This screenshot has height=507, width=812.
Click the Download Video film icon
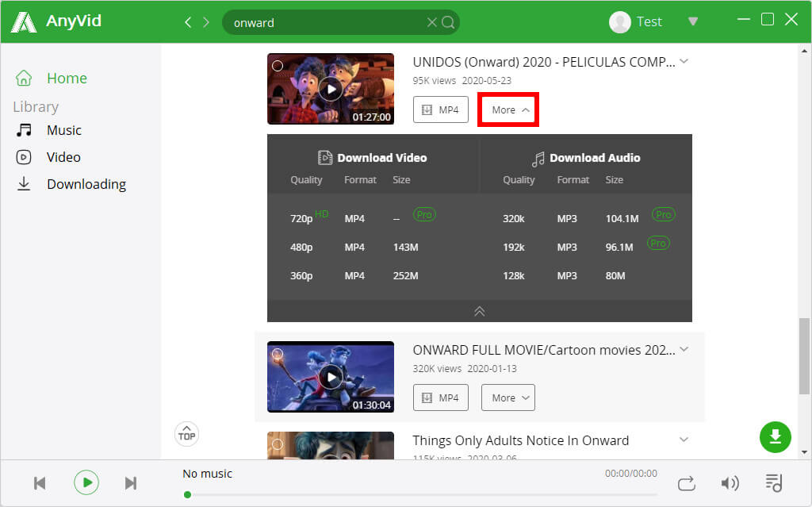[324, 158]
